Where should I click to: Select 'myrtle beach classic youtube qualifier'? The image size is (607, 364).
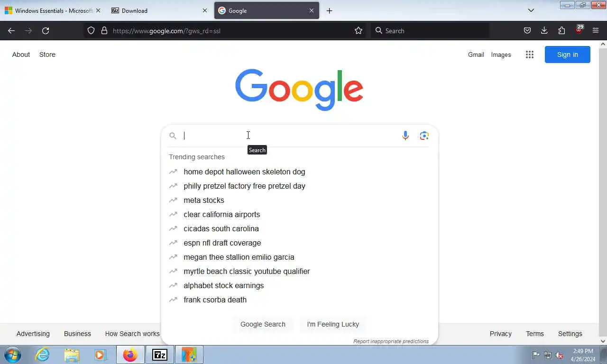[299, 271]
